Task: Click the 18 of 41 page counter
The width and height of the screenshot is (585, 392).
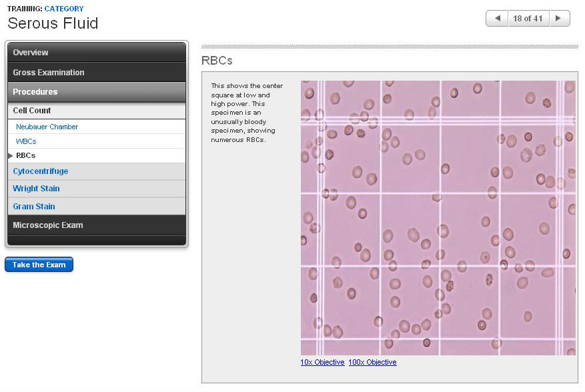Action: (528, 19)
